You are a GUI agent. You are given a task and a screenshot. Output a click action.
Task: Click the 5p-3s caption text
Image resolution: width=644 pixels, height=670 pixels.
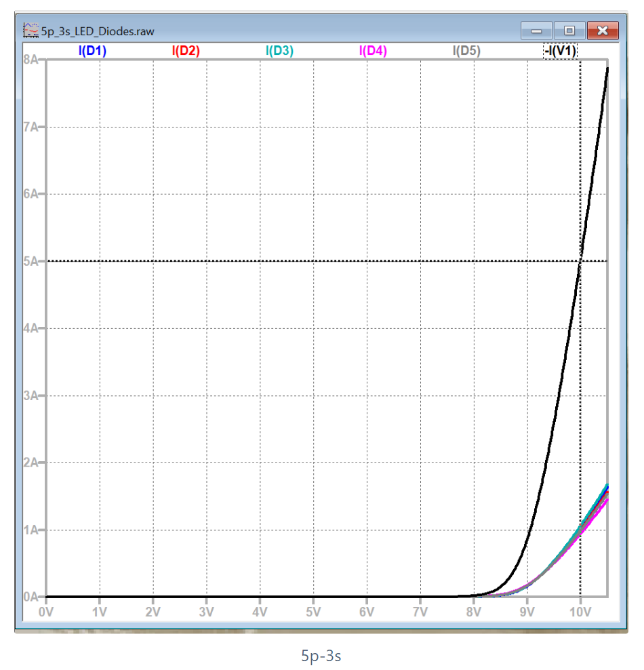click(321, 656)
